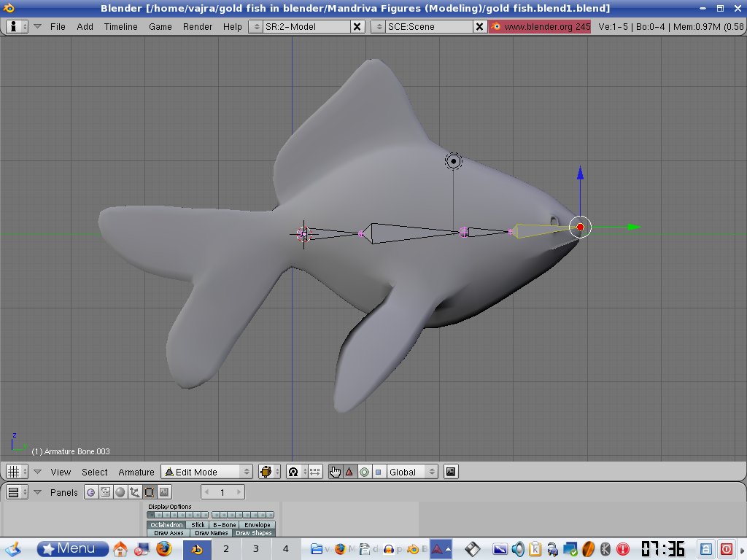Screen dimensions: 747x560
Task: Click the frame number field showing 1
Action: tap(222, 492)
